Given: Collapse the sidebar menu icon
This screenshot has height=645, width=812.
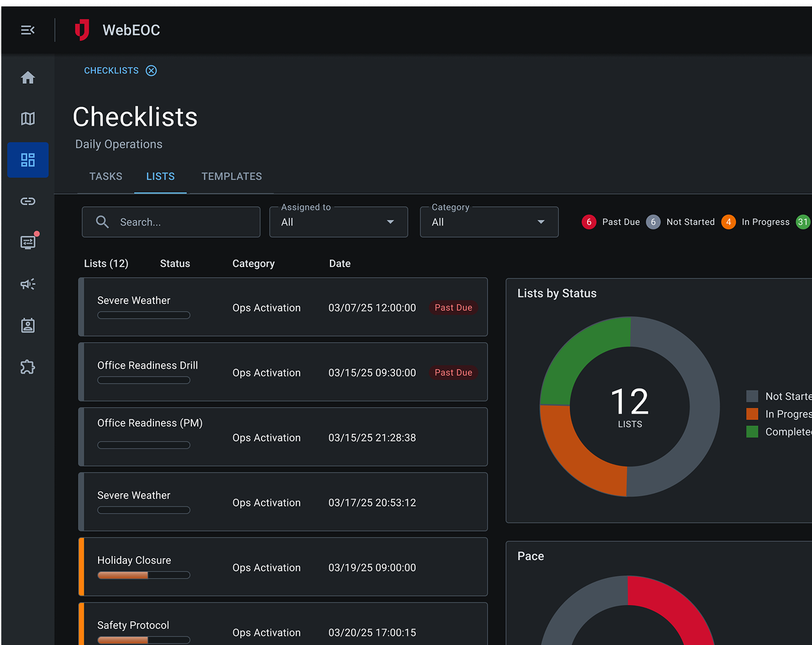Looking at the screenshot, I should (28, 30).
